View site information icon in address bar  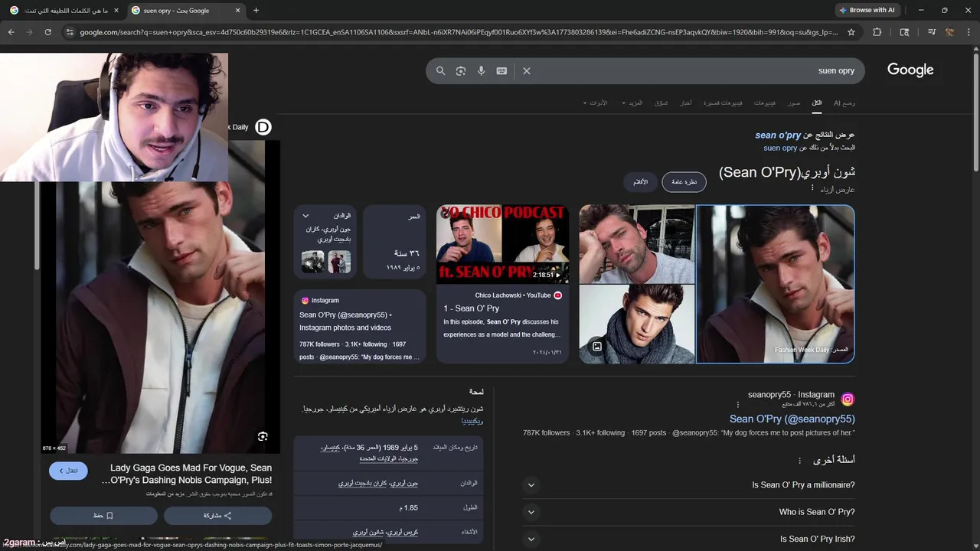pos(70,32)
